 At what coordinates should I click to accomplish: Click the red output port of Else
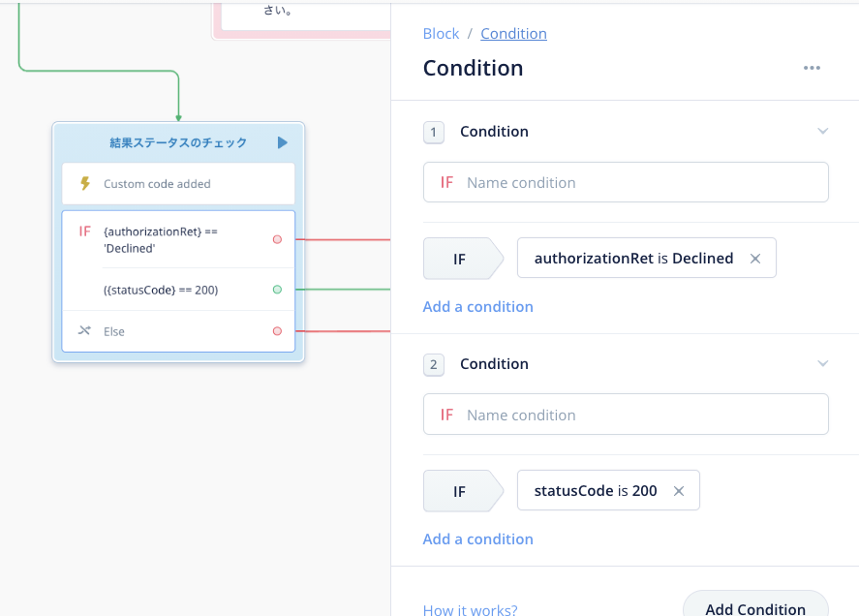(x=277, y=331)
